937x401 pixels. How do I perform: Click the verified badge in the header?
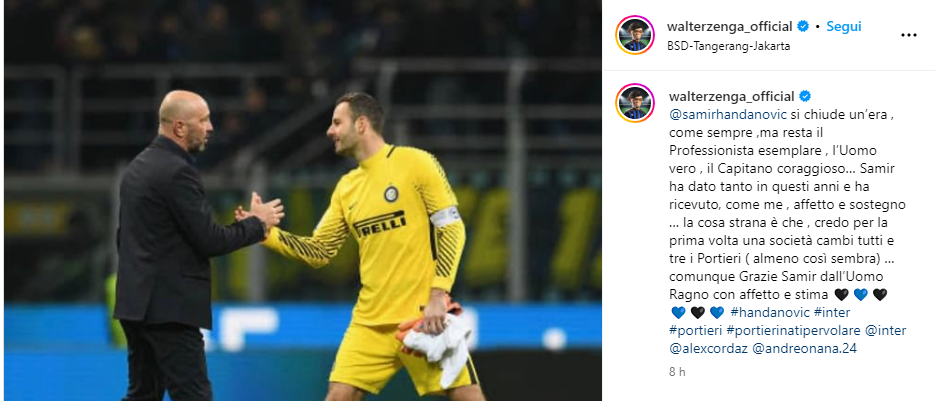(803, 26)
